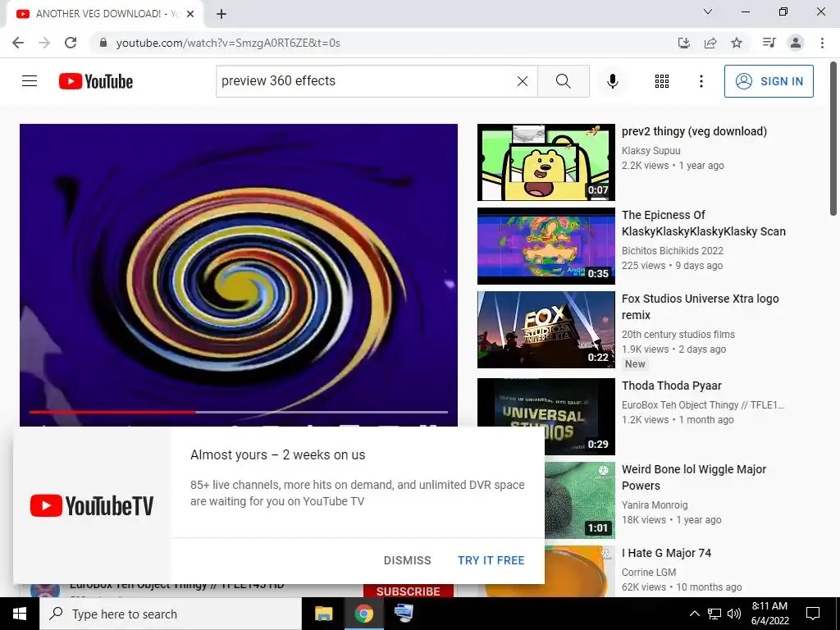Open YouTube apps grid menu
840x630 pixels.
coord(662,81)
